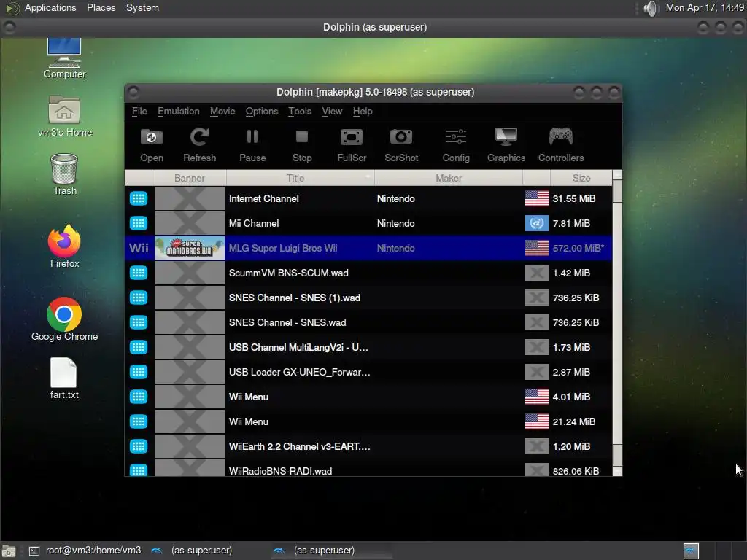
Task: Launch Google Chrome from the desktop
Action: point(64,319)
